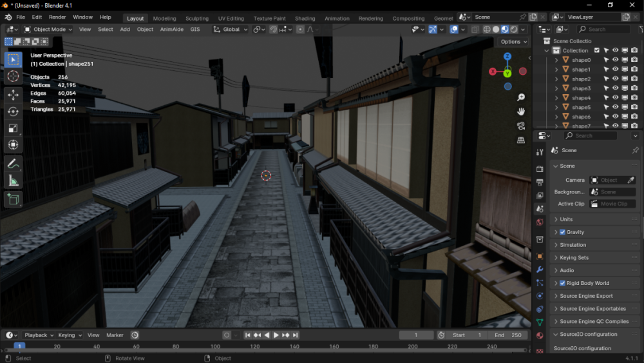This screenshot has width=644, height=363.
Task: Uncheck the Rigid Body World checkbox
Action: pyautogui.click(x=562, y=283)
